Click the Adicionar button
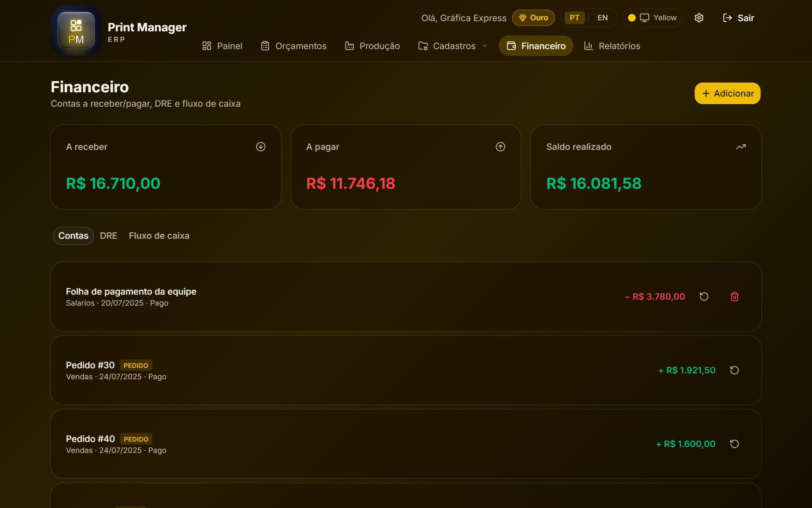The image size is (812, 508). tap(727, 93)
